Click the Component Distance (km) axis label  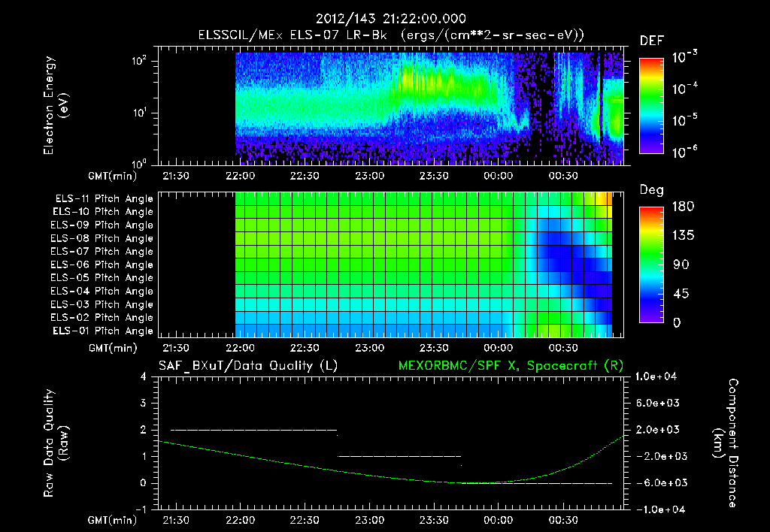point(726,443)
